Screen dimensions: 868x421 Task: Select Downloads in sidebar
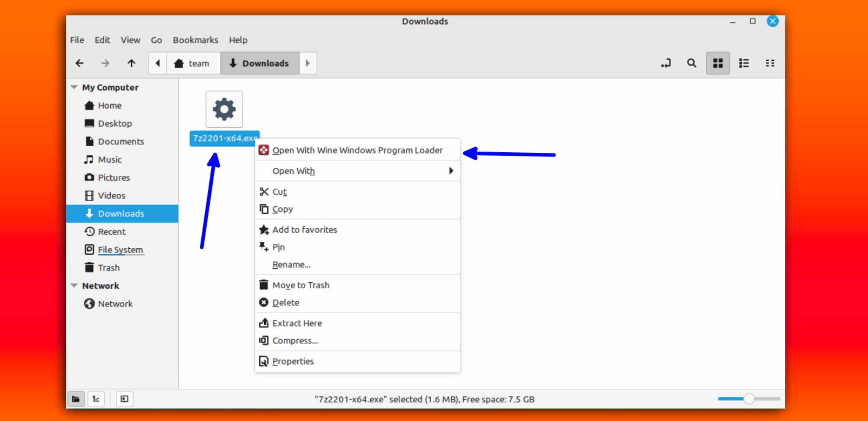pos(121,213)
